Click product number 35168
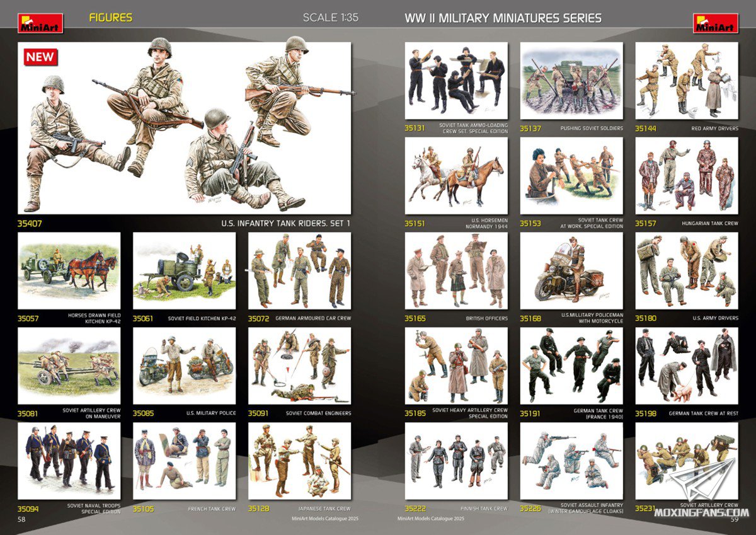The image size is (756, 535). pos(530,318)
